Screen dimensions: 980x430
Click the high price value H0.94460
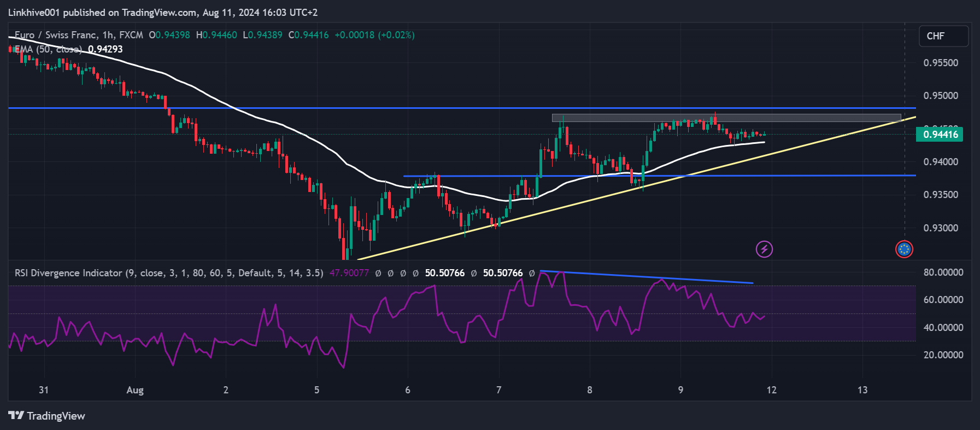coord(216,35)
